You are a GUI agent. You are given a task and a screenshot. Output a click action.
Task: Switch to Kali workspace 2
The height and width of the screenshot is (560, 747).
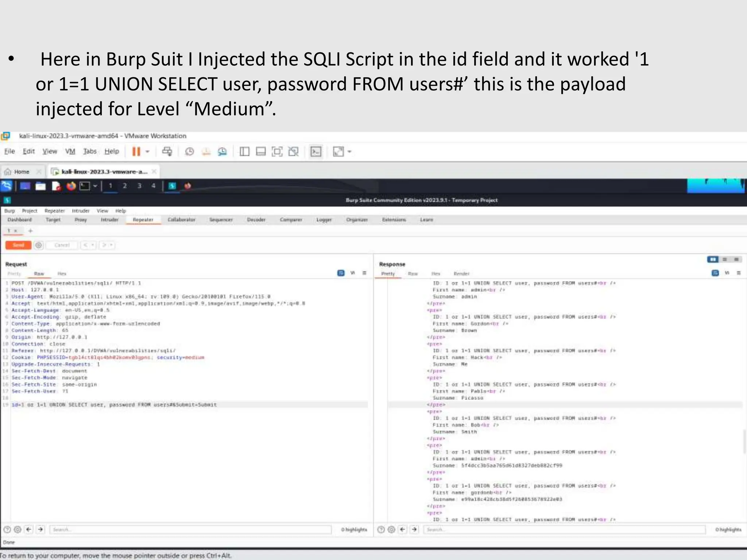pos(125,186)
